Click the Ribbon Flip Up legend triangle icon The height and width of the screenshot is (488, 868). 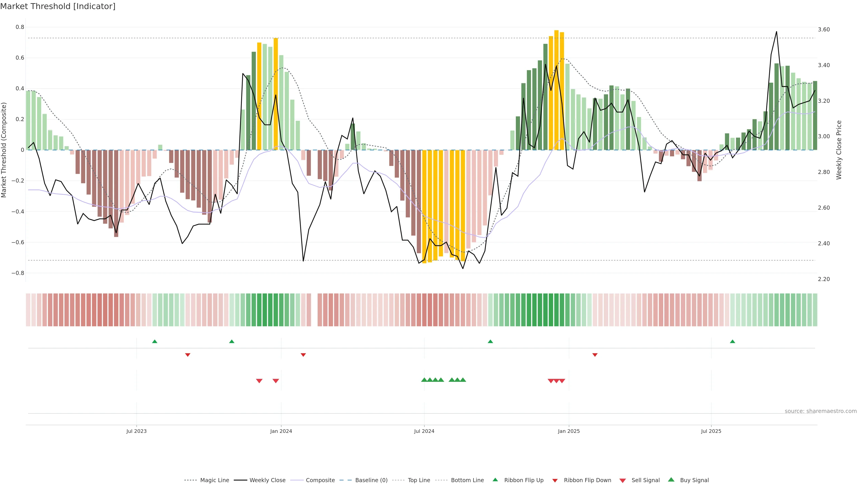pyautogui.click(x=495, y=480)
